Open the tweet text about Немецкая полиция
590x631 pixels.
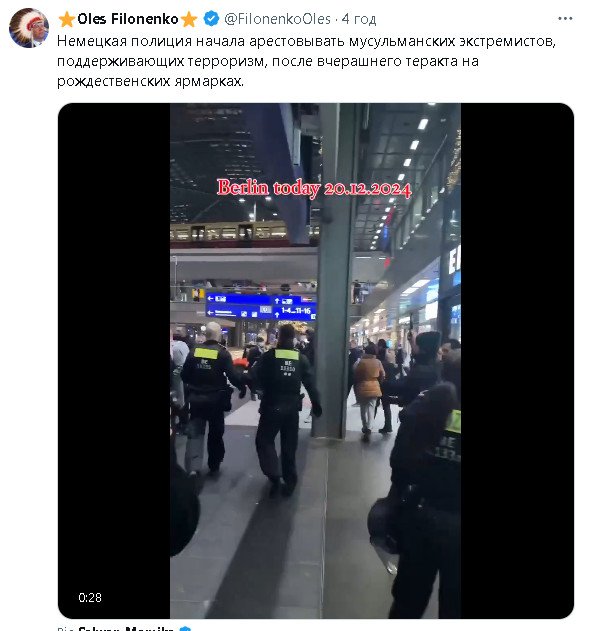(x=306, y=61)
